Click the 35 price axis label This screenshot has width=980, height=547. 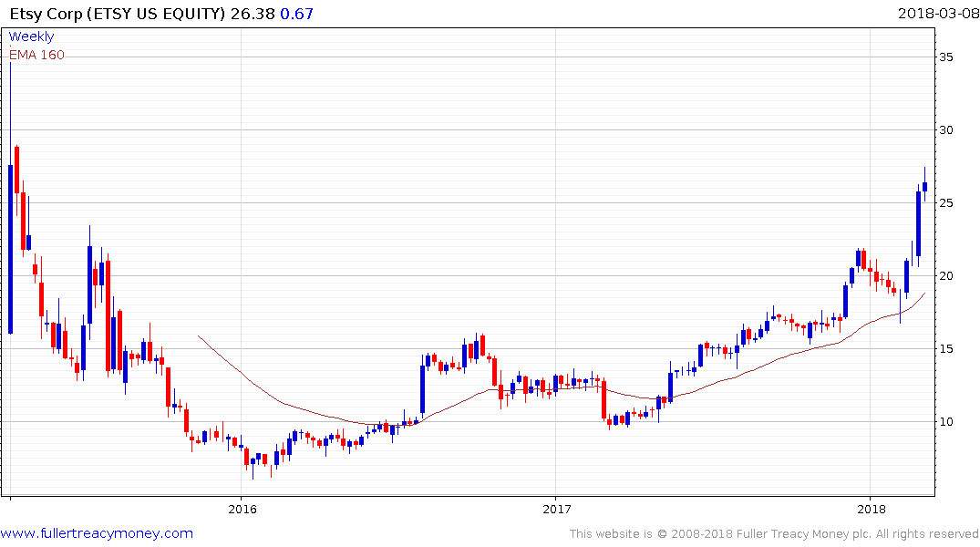945,57
